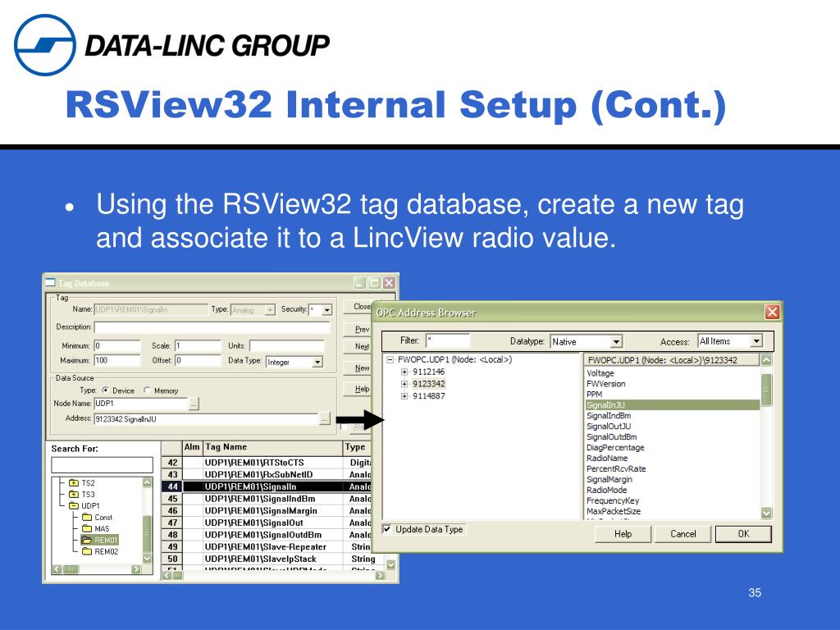840x630 pixels.
Task: Click scroll-right arrow in folder tree
Action: [136, 569]
